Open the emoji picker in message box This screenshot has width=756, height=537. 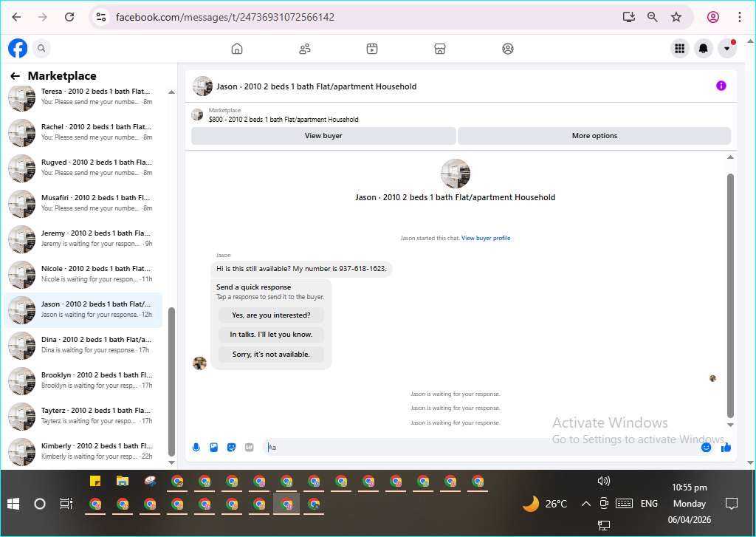tap(707, 448)
